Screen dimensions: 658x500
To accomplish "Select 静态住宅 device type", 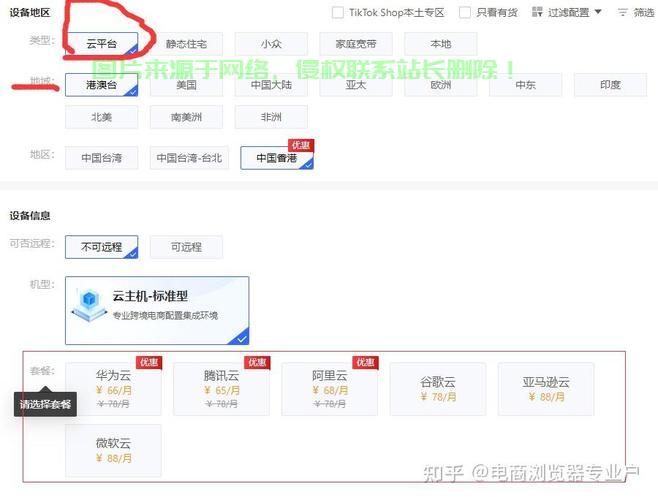I will pyautogui.click(x=186, y=44).
